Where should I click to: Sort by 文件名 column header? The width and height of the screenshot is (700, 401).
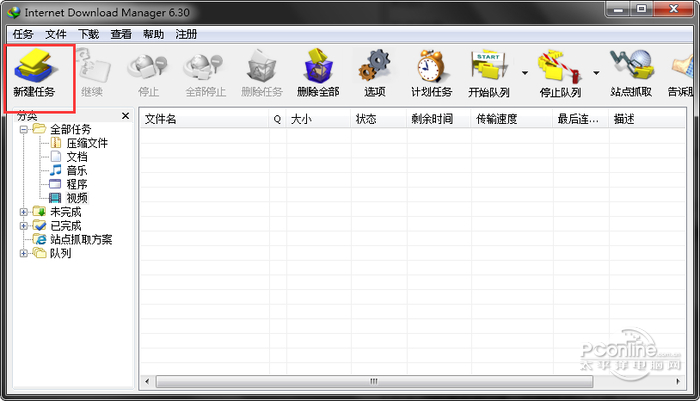(x=205, y=119)
